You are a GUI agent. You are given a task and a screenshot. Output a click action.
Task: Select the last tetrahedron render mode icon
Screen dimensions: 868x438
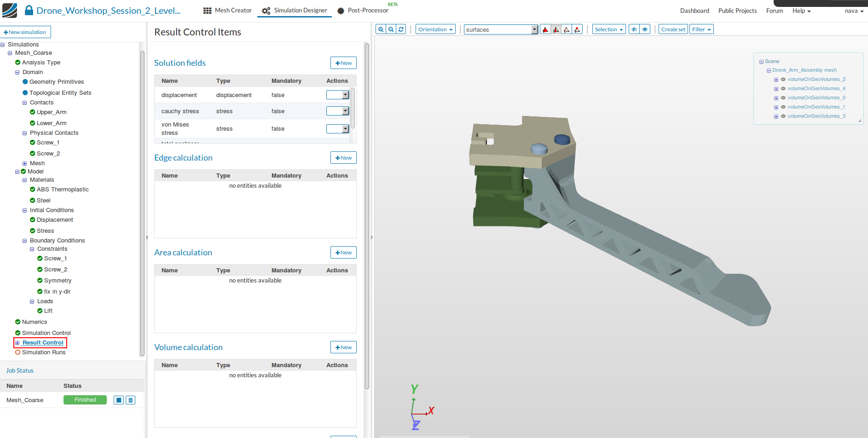point(577,29)
